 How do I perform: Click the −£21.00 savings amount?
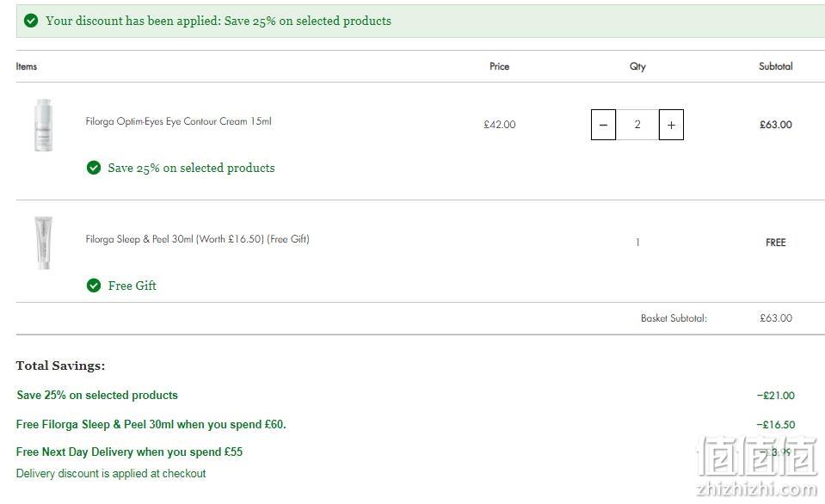776,396
